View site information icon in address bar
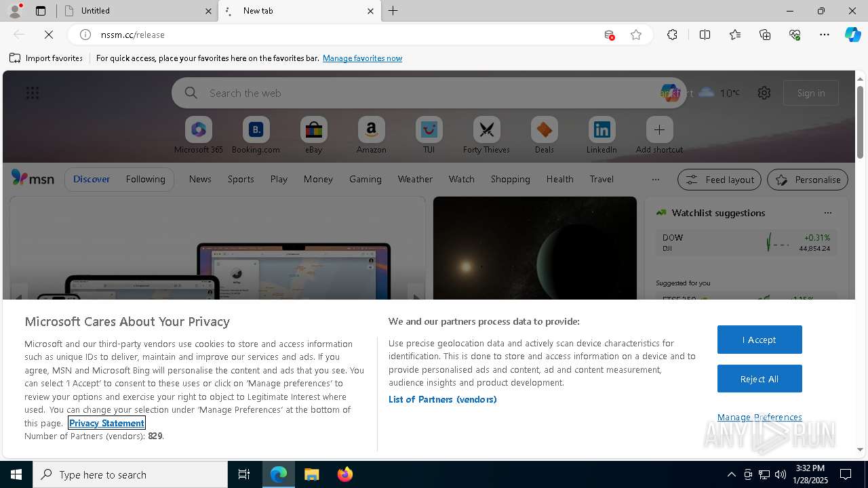868x488 pixels. tap(85, 35)
